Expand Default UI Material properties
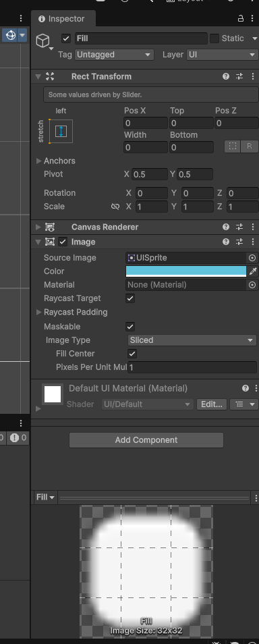 (x=38, y=408)
